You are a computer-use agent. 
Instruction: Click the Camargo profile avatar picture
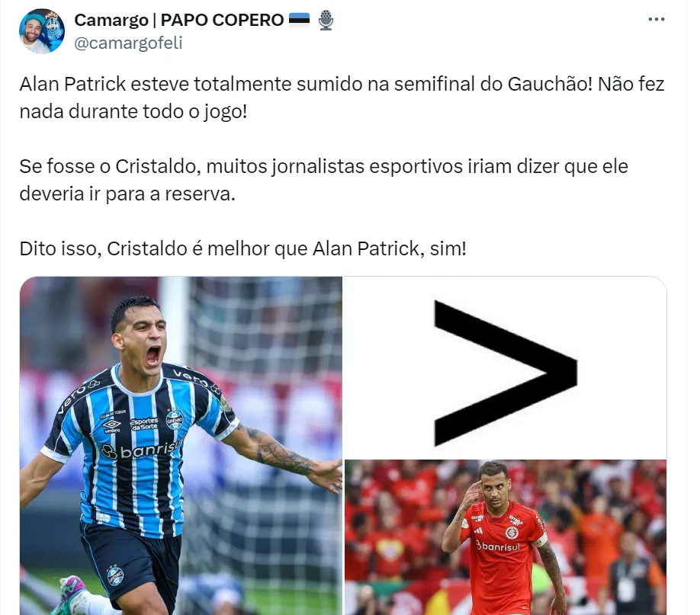tap(41, 31)
